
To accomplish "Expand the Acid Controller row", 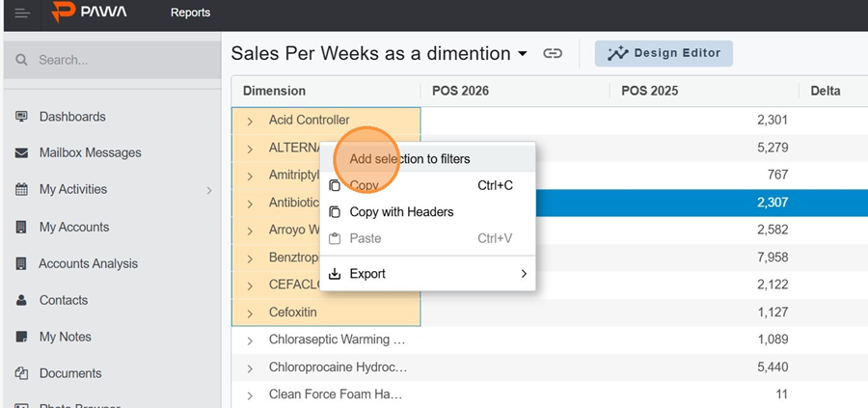I will tap(250, 121).
